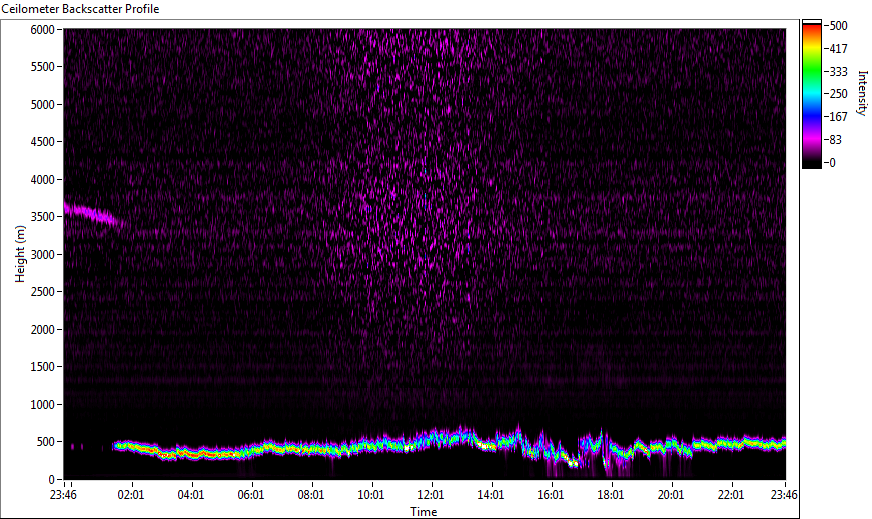Click the 16:01 time axis label

click(551, 495)
